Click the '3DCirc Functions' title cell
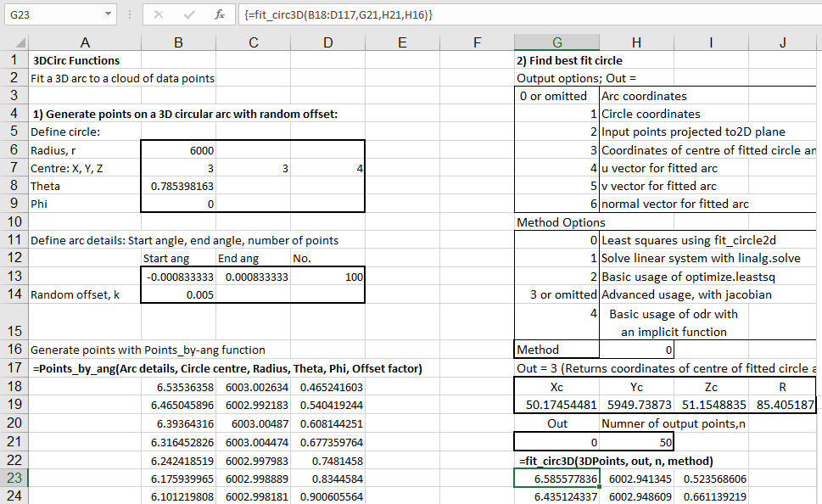The image size is (822, 504). 85,60
